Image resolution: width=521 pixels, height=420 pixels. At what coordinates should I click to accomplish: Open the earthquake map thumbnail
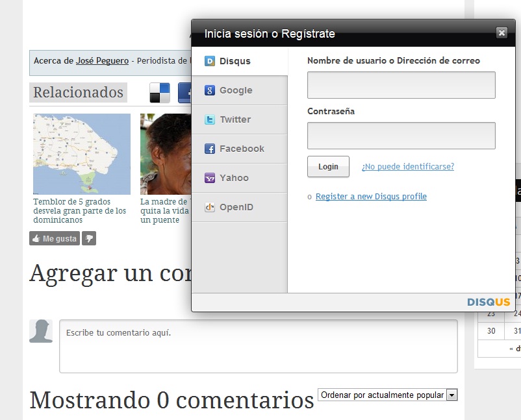(82, 154)
